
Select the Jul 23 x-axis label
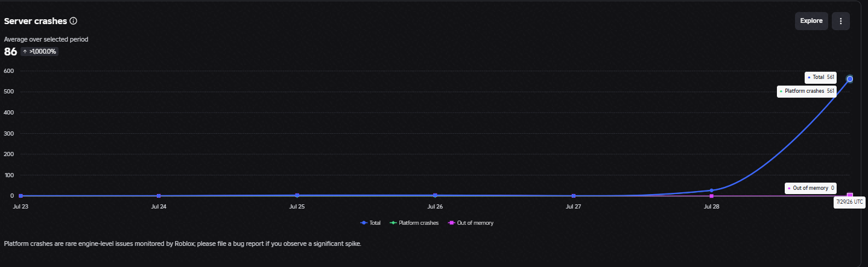(x=21, y=206)
